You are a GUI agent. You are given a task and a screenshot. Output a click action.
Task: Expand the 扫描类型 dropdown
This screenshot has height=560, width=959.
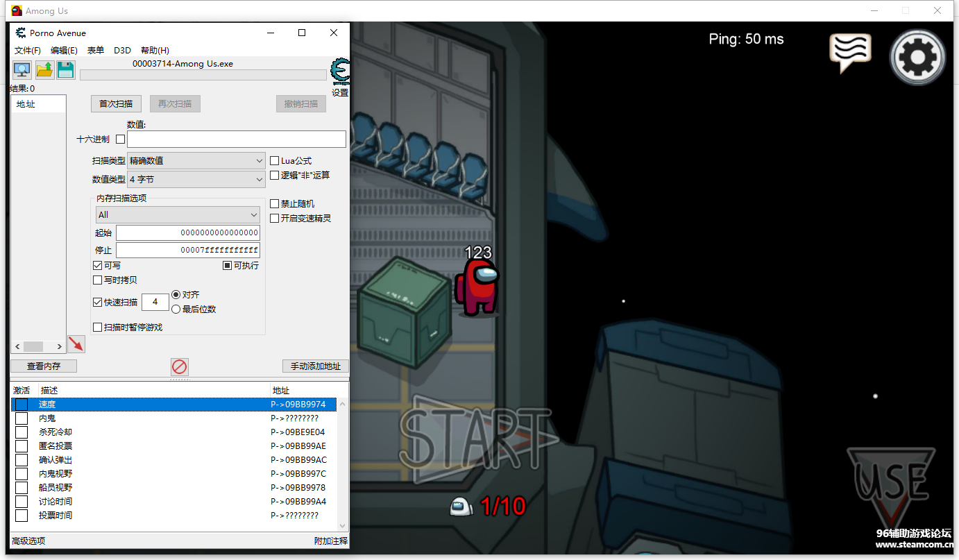point(196,161)
